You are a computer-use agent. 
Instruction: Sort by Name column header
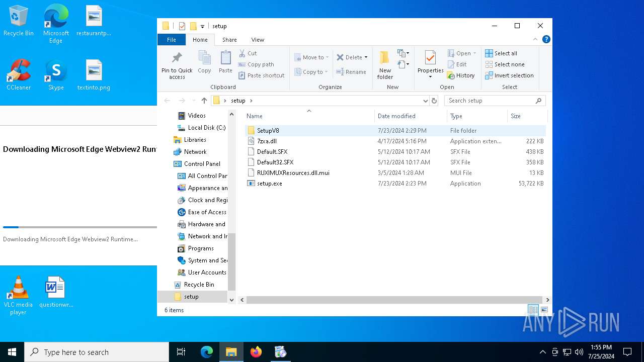click(309, 116)
